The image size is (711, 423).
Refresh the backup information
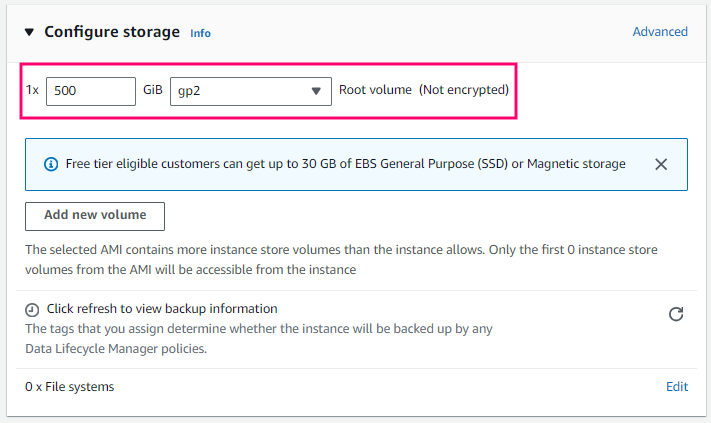click(676, 314)
